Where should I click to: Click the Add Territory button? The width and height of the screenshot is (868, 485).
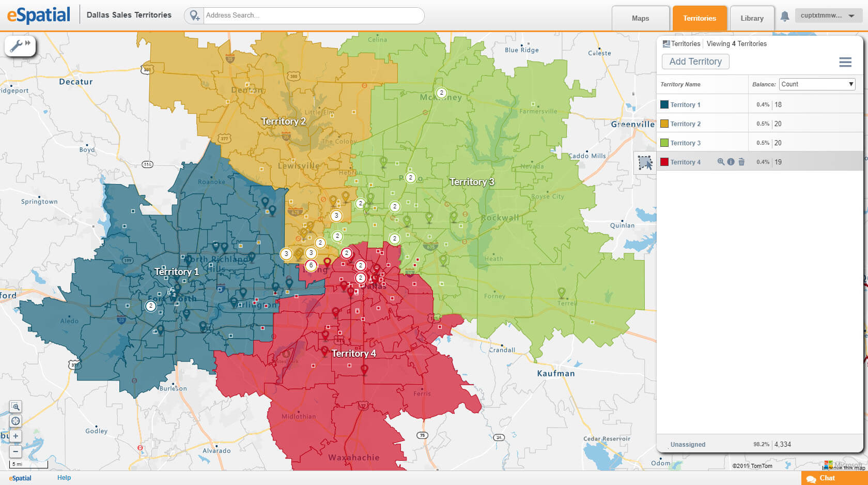pyautogui.click(x=695, y=62)
